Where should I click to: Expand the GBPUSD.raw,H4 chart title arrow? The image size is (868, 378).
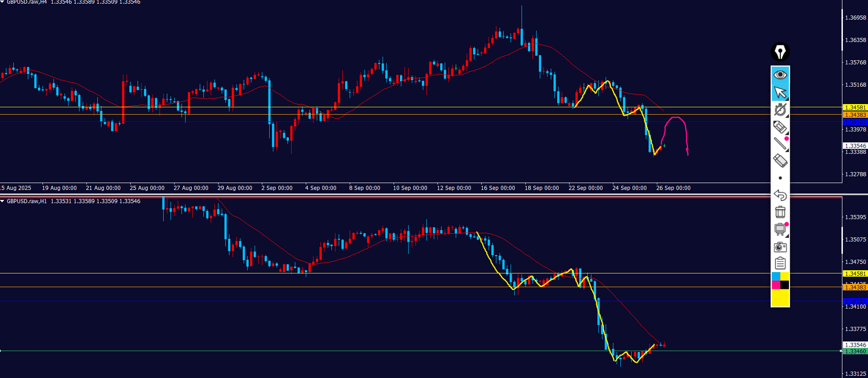coord(2,2)
